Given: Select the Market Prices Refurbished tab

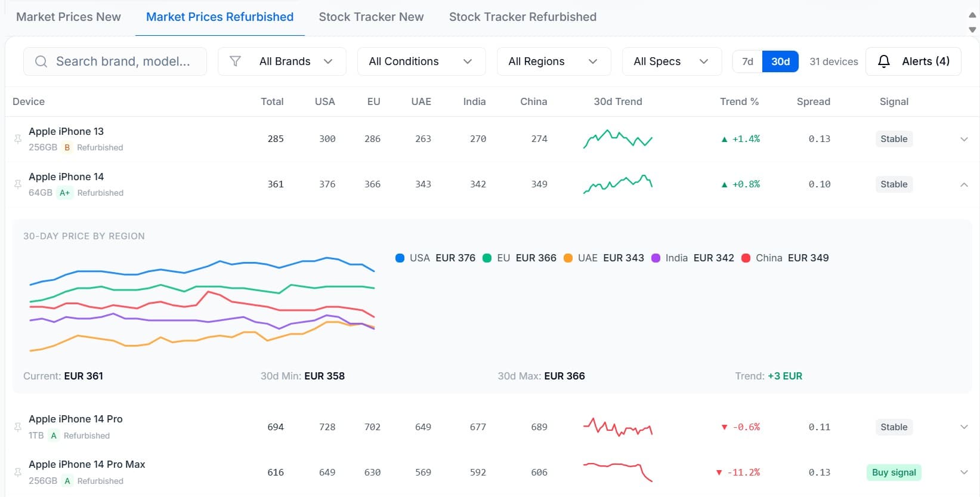Looking at the screenshot, I should tap(220, 17).
